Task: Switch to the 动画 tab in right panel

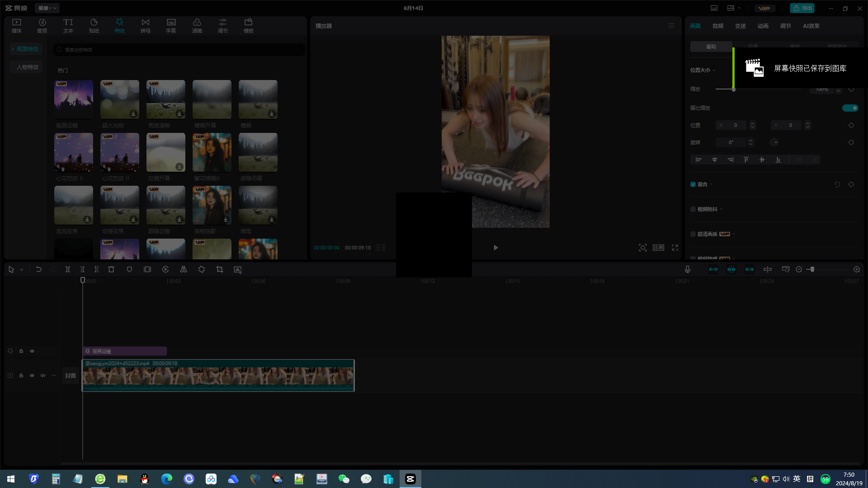Action: tap(763, 26)
